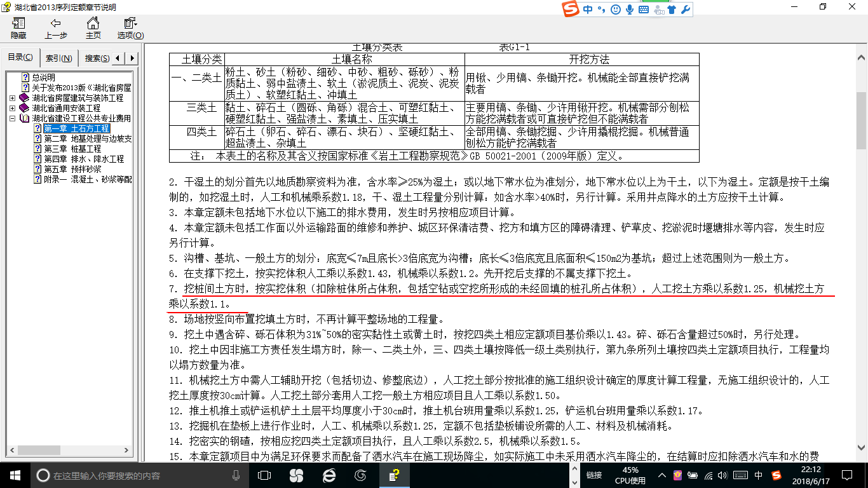868x488 pixels.
Task: Open 附录一 混凝土、砂浆等配 topic
Action: (x=87, y=179)
